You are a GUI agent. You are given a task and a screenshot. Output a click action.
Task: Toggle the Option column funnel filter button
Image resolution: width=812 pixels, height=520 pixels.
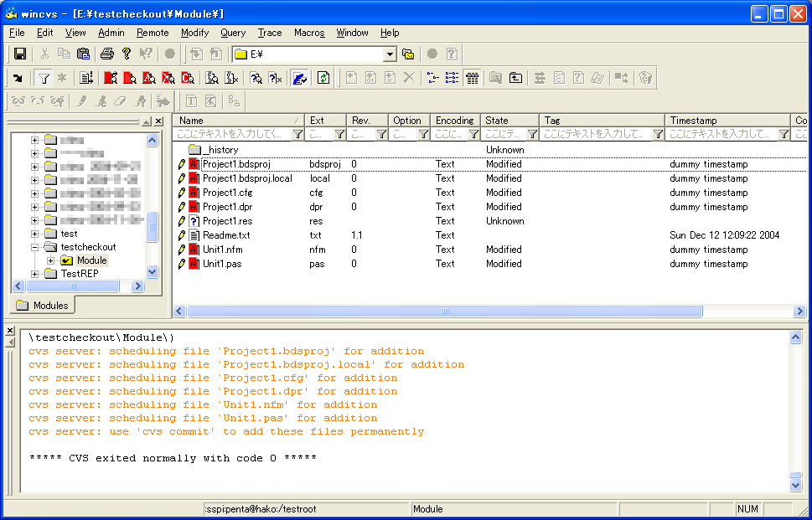423,135
